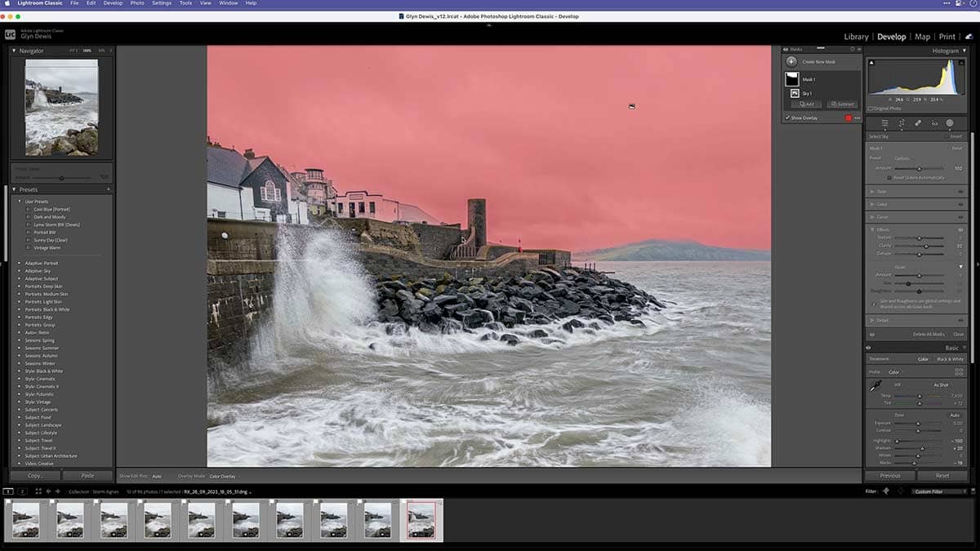Pick the White Balance eyedropper tool
This screenshot has height=551, width=980.
876,385
